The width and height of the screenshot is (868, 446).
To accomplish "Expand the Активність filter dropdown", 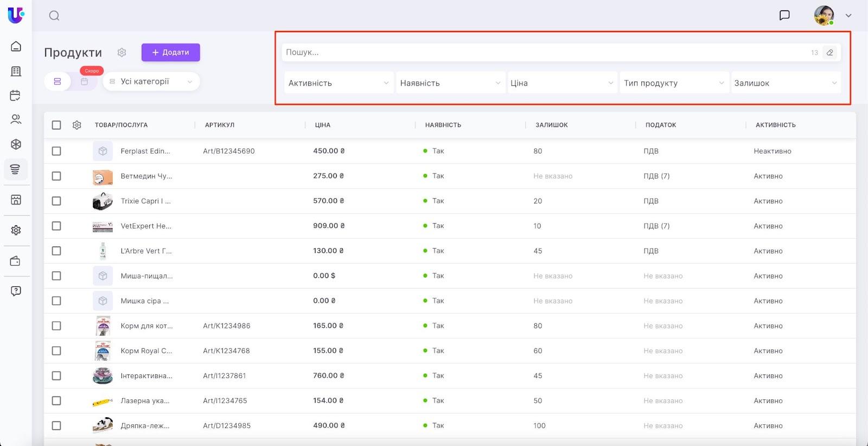I will tap(339, 83).
